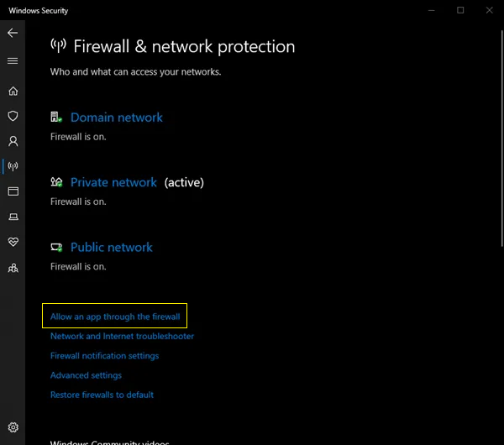504x445 pixels.
Task: Open Advanced settings link
Action: point(86,375)
